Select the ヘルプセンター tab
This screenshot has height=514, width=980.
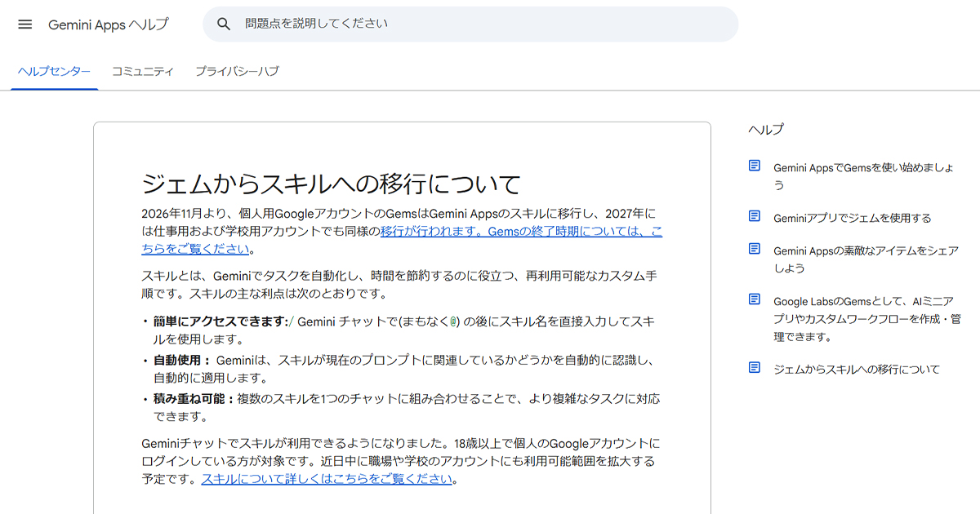[55, 72]
